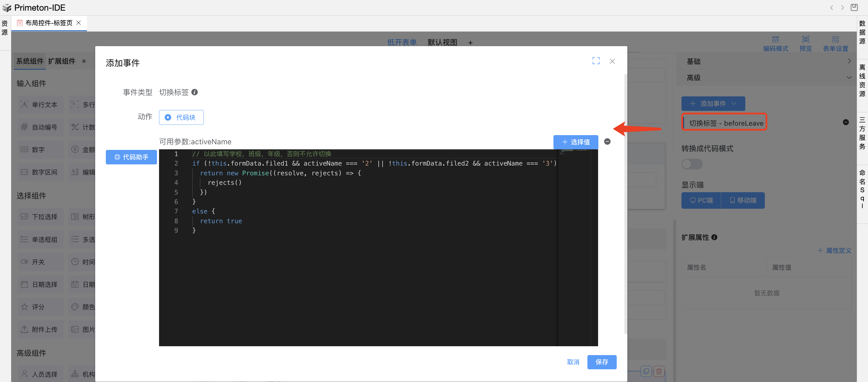The image size is (868, 382).
Task: Open 编码模式 coding mode icon
Action: (x=775, y=40)
